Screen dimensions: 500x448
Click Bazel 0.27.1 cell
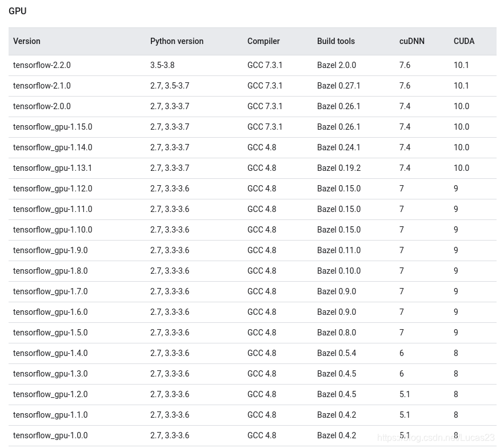pyautogui.click(x=339, y=86)
